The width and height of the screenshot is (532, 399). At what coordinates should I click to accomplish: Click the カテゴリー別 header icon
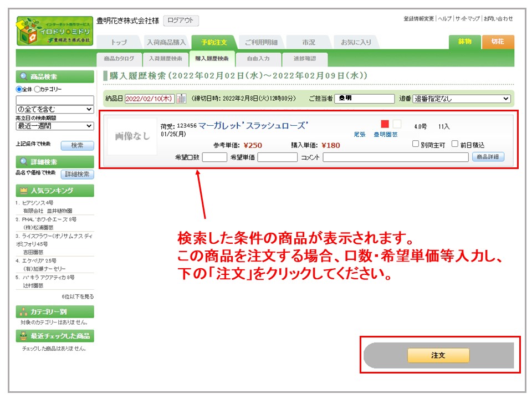(x=24, y=312)
